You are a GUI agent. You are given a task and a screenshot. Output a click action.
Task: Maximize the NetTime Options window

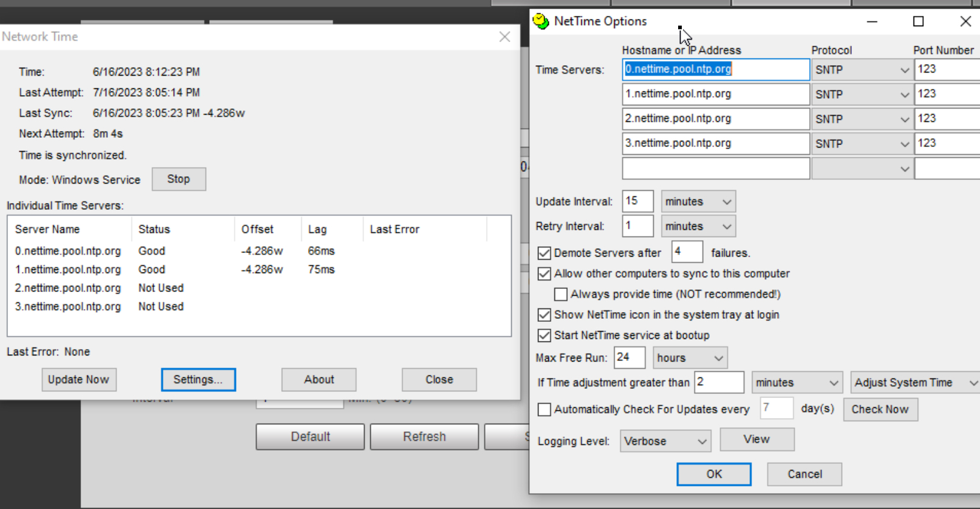(x=918, y=21)
